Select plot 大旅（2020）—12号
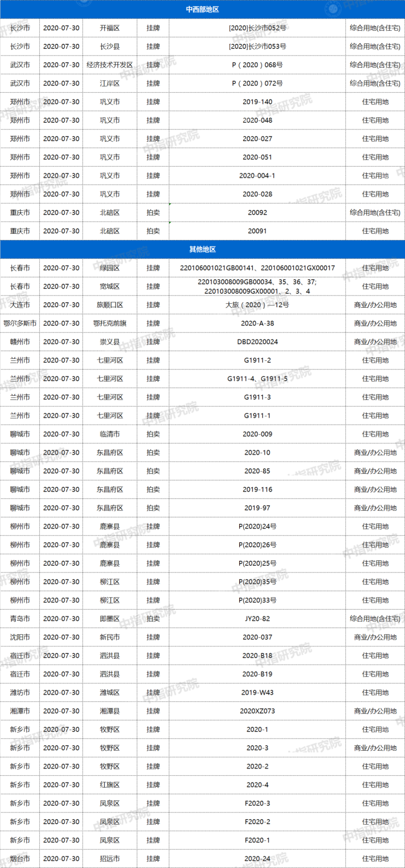Image resolution: width=405 pixels, height=868 pixels. pos(257,305)
